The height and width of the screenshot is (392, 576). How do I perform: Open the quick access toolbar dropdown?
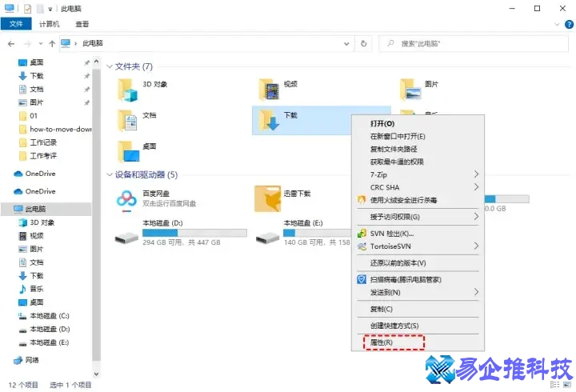[50, 9]
